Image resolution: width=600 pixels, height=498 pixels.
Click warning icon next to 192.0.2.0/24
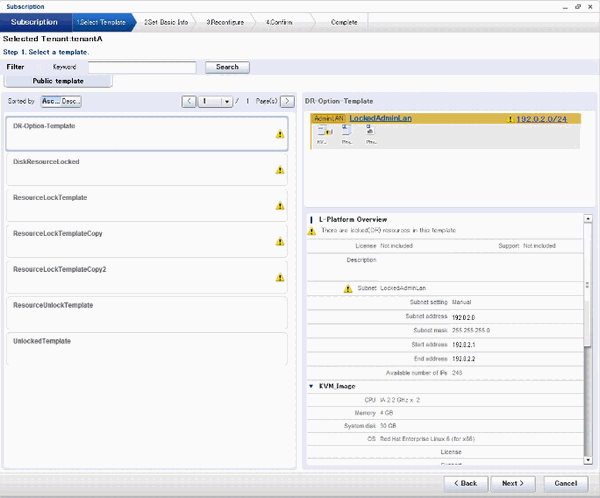coord(510,119)
